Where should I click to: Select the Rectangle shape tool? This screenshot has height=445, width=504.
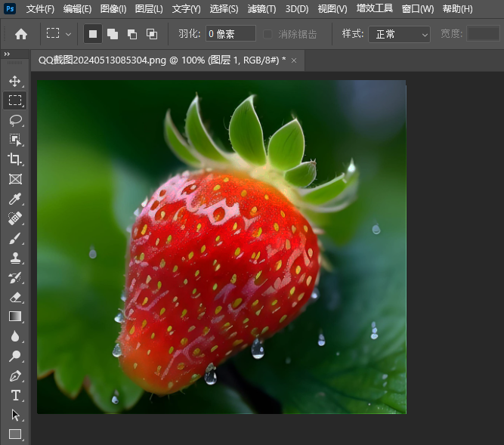point(15,434)
